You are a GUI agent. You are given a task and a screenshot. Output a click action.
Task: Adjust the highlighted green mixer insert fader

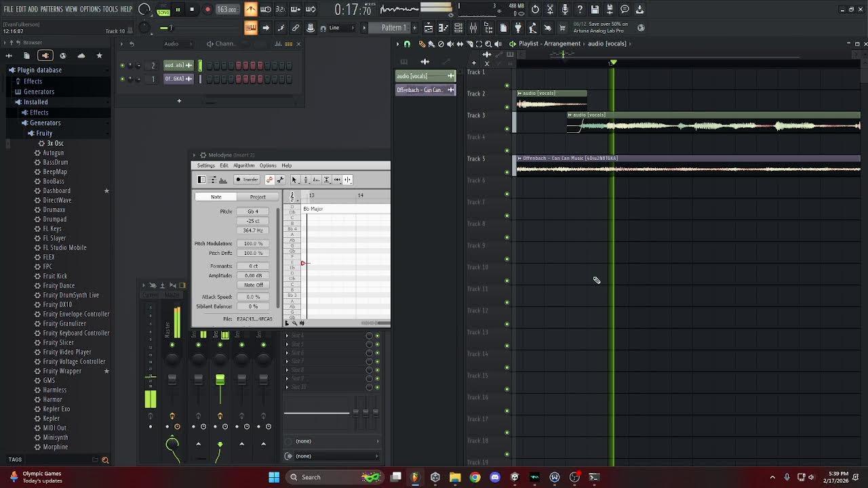220,382
